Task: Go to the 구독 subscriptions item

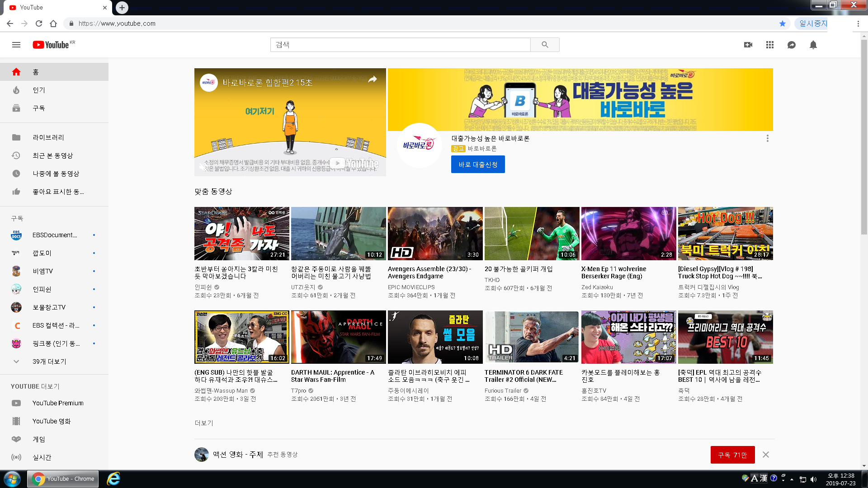Action: pyautogui.click(x=54, y=108)
